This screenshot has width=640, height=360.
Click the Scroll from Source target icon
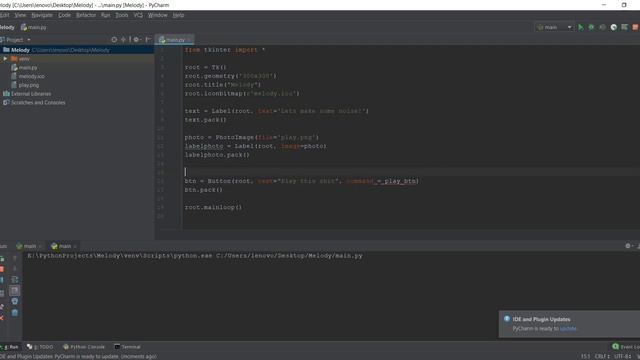pos(114,40)
